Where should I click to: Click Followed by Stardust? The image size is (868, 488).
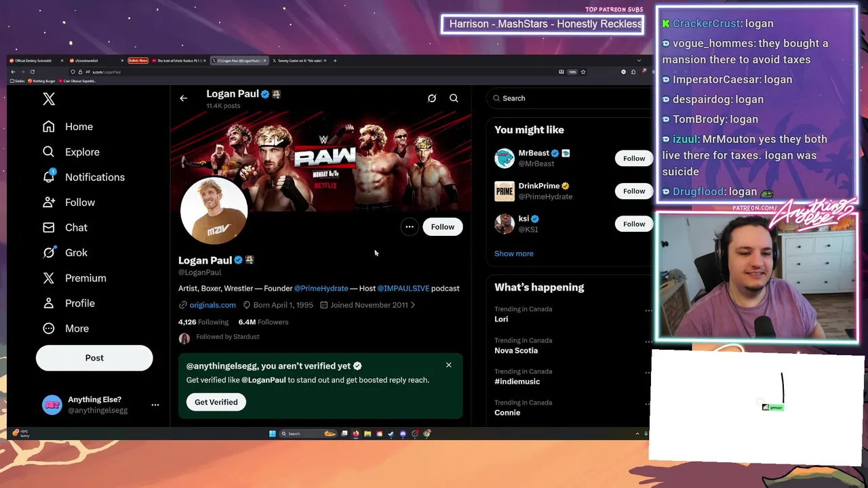pos(227,337)
